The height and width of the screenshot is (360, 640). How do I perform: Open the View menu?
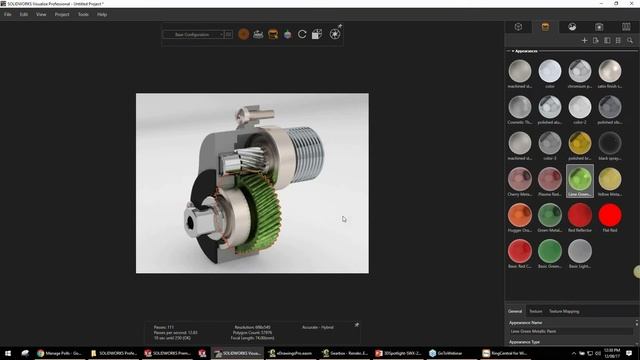tap(41, 14)
